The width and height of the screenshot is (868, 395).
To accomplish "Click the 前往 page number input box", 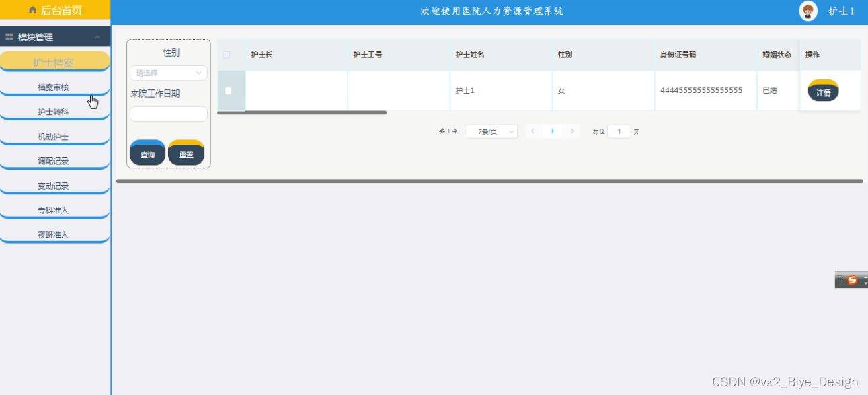I will click(619, 132).
